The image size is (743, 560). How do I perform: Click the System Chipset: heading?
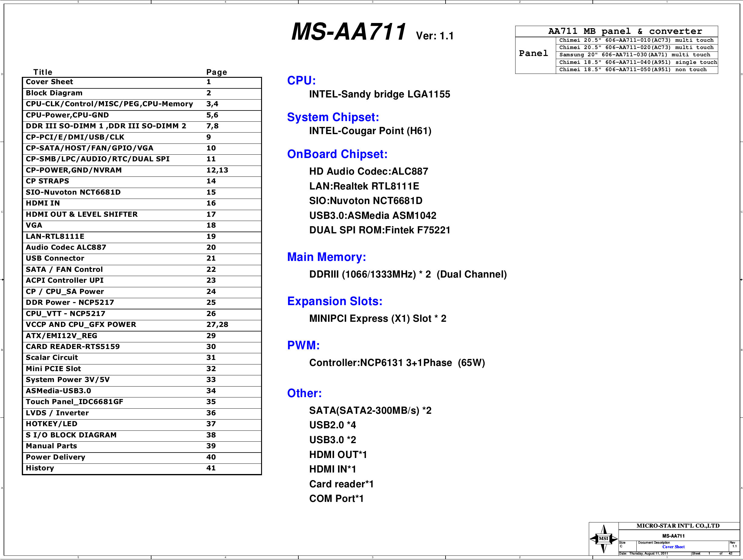(333, 117)
